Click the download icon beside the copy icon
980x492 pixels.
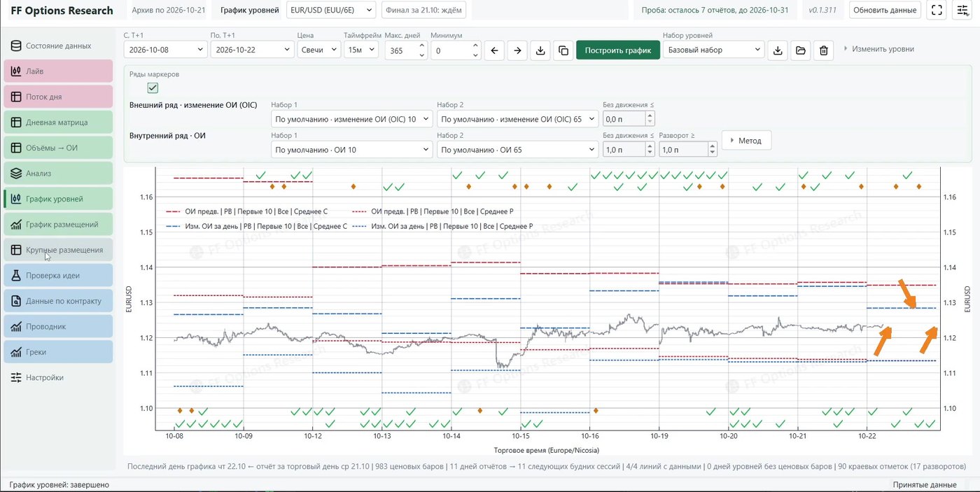[540, 50]
